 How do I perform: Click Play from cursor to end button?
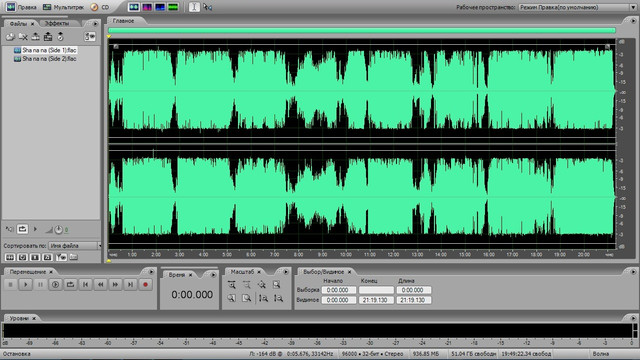[x=56, y=284]
